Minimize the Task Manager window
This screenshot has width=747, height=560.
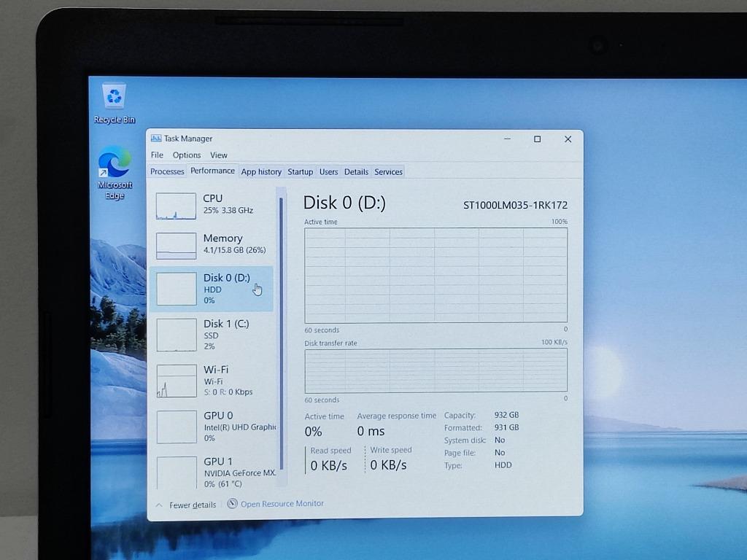(508, 139)
